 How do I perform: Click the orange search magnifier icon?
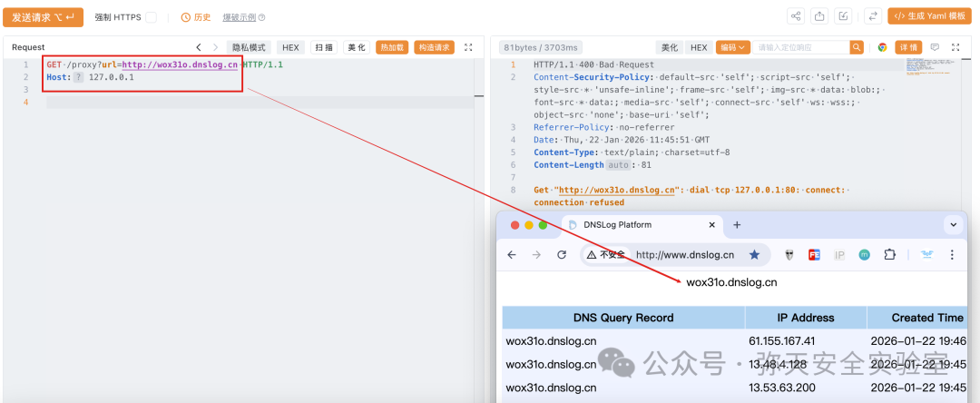click(x=857, y=47)
